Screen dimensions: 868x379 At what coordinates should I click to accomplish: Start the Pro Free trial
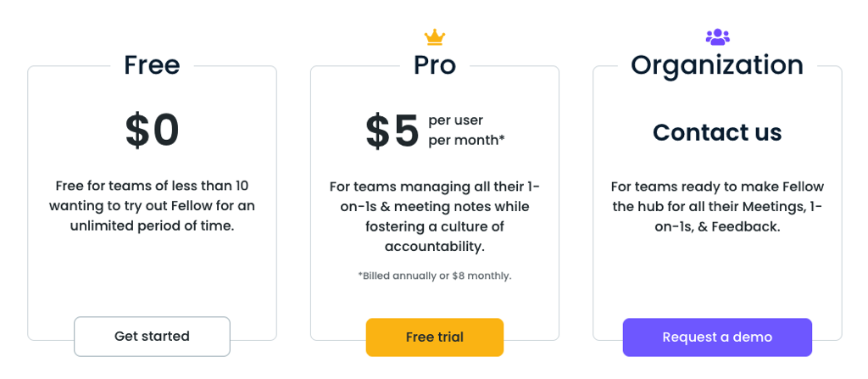pos(435,337)
